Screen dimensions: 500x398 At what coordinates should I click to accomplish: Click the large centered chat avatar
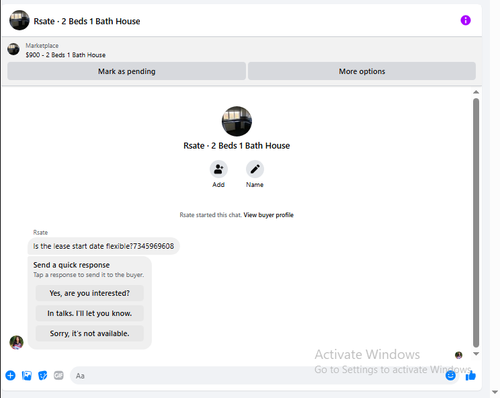coord(237,121)
